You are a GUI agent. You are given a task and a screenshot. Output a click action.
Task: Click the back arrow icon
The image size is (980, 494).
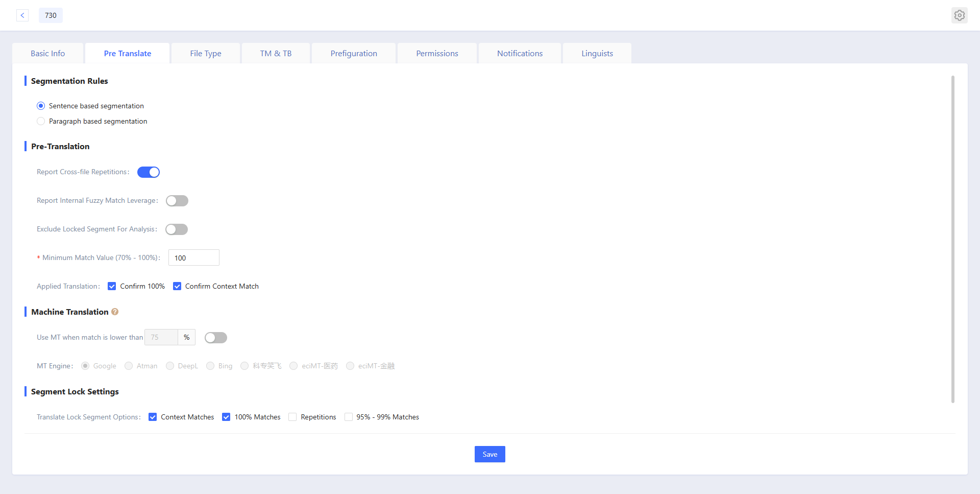pos(22,15)
